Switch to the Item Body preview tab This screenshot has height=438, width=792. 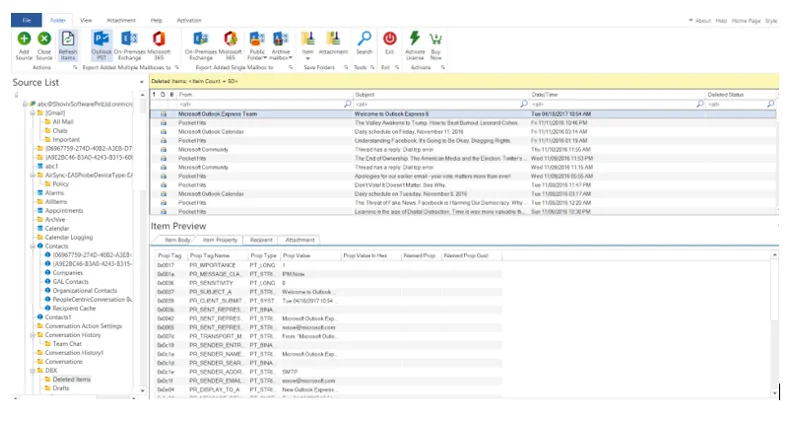click(x=177, y=240)
